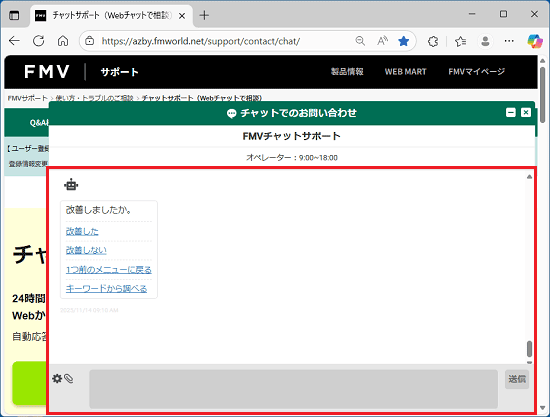Click the FMV logo in header
The width and height of the screenshot is (550, 417).
[47, 72]
